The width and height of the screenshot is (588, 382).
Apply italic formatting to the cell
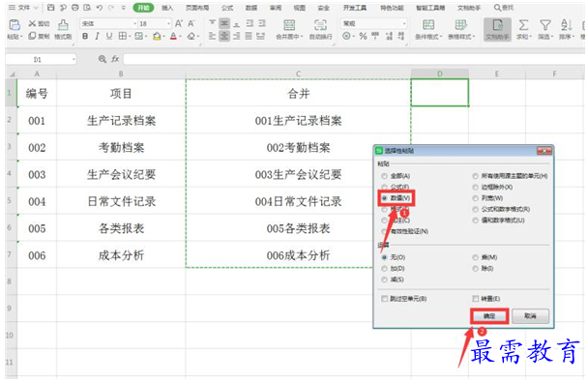[x=97, y=36]
